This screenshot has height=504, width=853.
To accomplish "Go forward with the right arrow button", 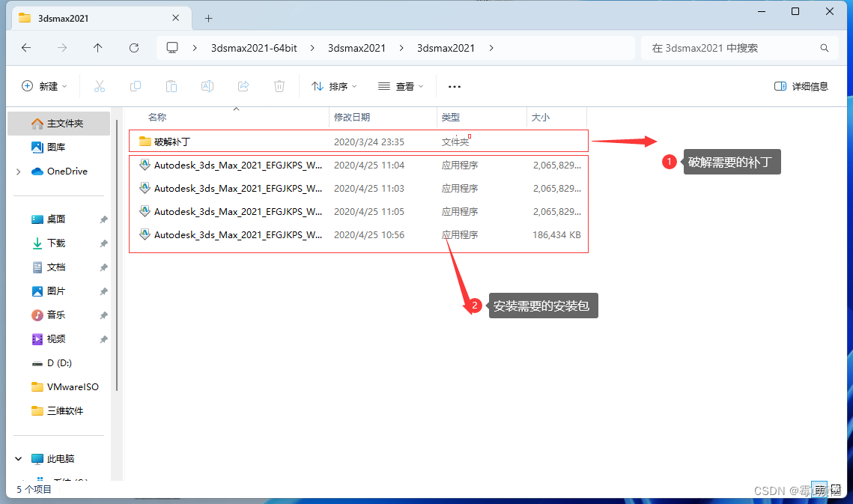I will 62,48.
